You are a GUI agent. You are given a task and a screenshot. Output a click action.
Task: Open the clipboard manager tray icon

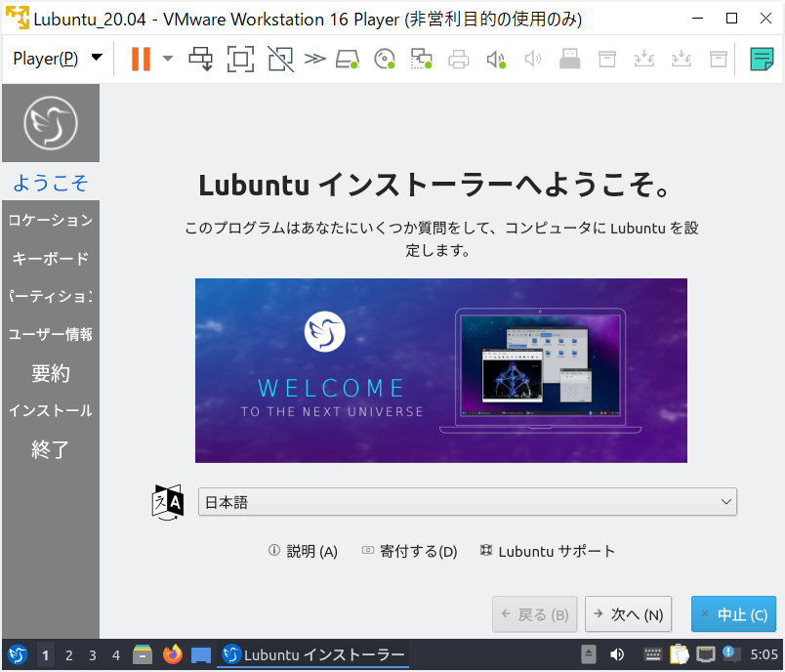pyautogui.click(x=679, y=654)
